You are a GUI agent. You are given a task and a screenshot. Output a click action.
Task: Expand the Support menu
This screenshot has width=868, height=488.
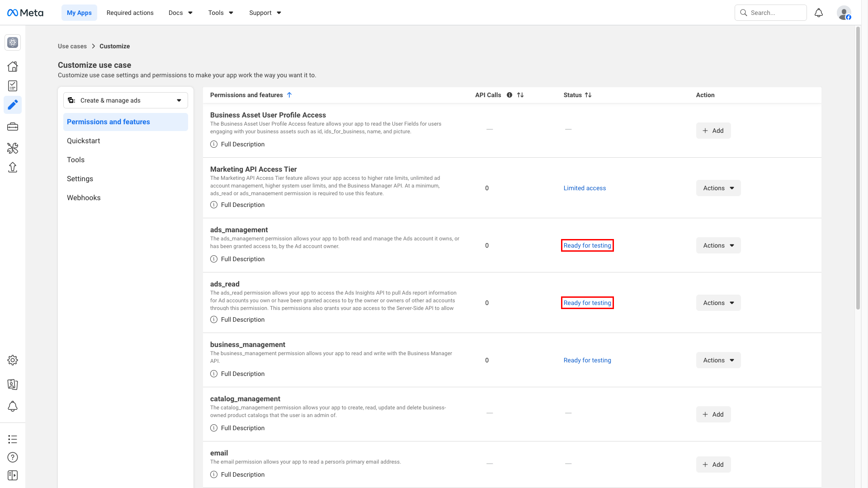(265, 13)
